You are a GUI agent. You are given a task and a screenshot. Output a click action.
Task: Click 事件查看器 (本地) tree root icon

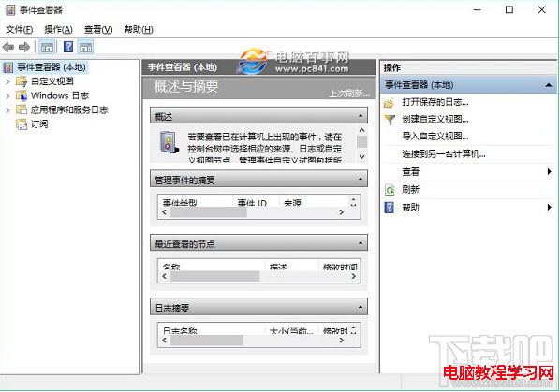point(8,67)
